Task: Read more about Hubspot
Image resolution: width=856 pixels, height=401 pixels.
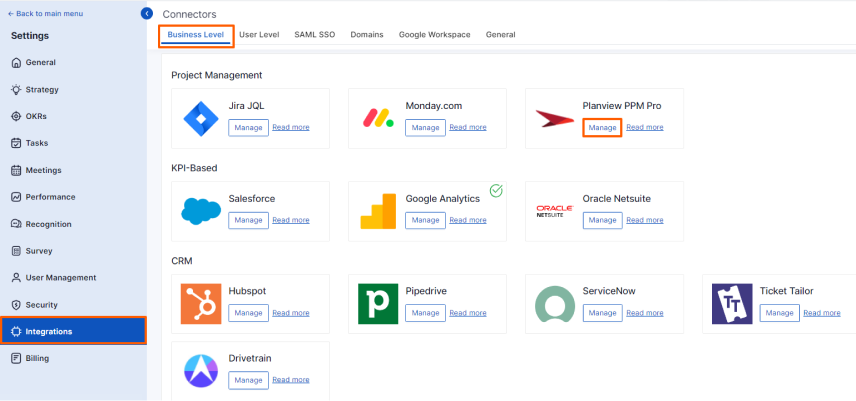Action: pyautogui.click(x=291, y=313)
